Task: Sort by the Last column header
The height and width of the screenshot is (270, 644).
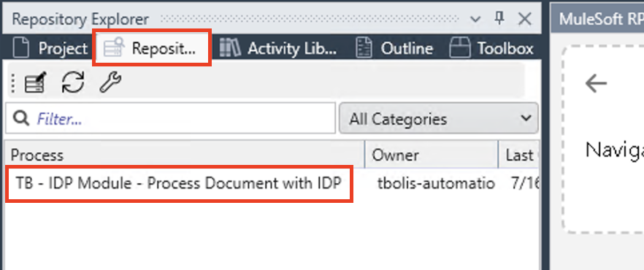Action: (519, 155)
